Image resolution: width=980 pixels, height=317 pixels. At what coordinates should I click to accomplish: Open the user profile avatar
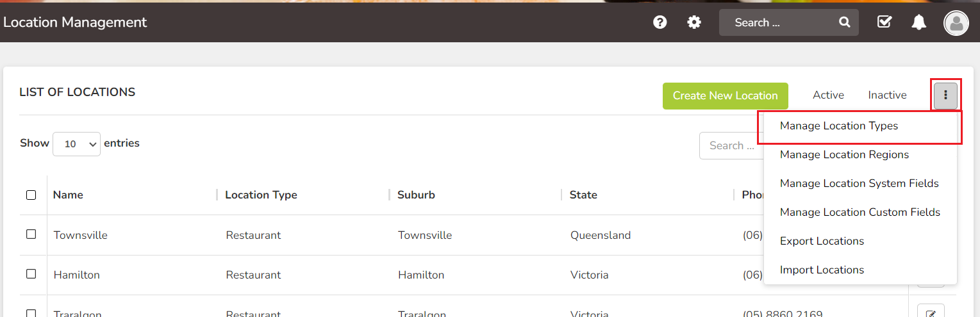[x=956, y=23]
